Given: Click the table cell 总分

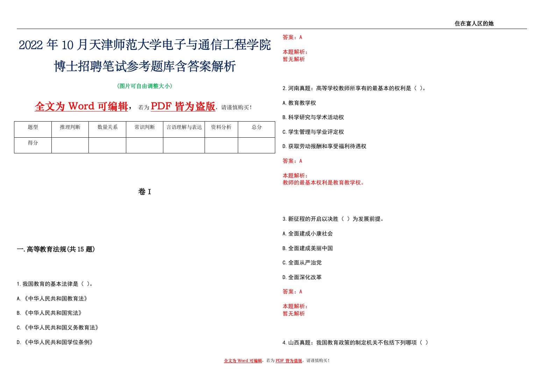Looking at the screenshot, I should [x=257, y=129].
